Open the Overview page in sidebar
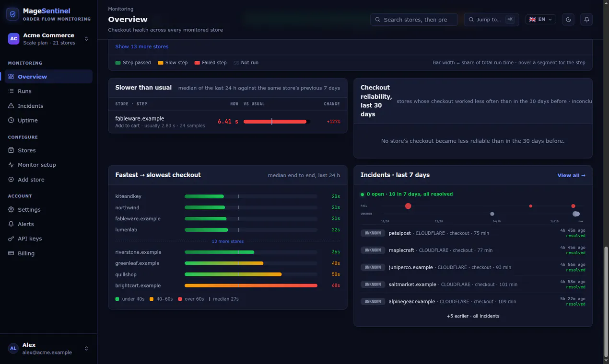Image resolution: width=609 pixels, height=364 pixels. pyautogui.click(x=48, y=77)
